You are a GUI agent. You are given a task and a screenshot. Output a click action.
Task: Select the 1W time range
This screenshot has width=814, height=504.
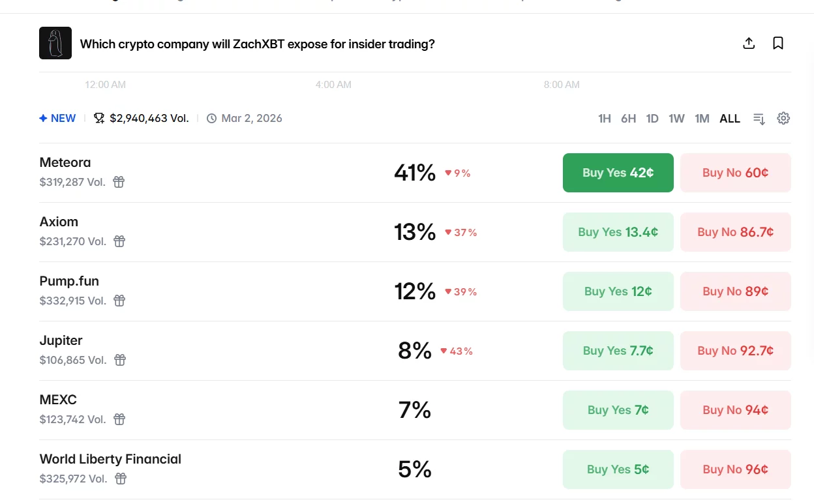pos(676,118)
